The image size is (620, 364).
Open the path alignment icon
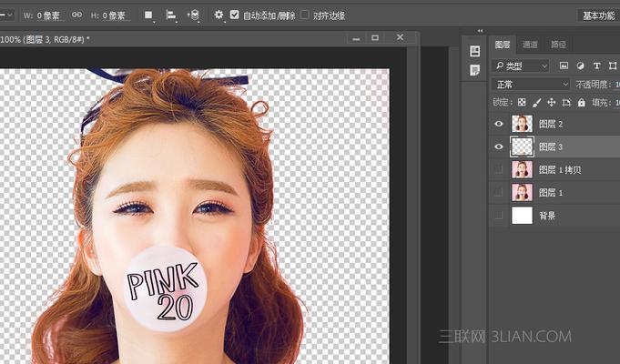[171, 15]
